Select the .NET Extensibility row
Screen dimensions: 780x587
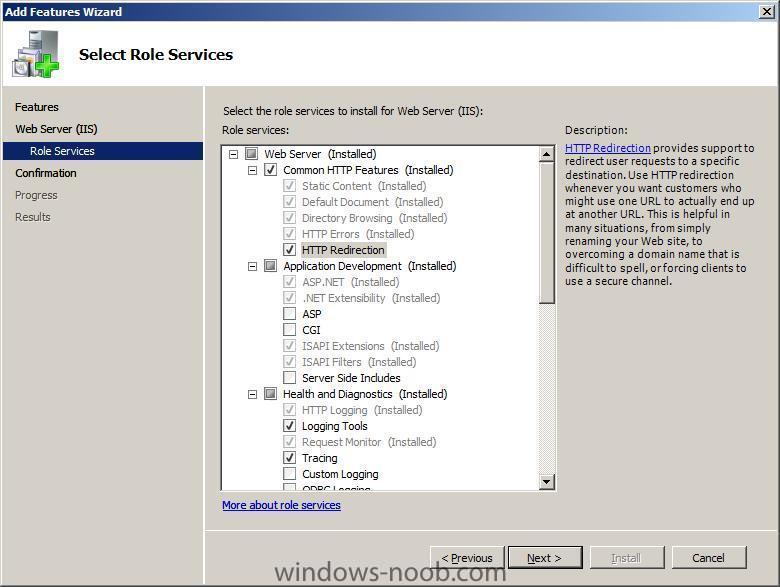point(371,298)
